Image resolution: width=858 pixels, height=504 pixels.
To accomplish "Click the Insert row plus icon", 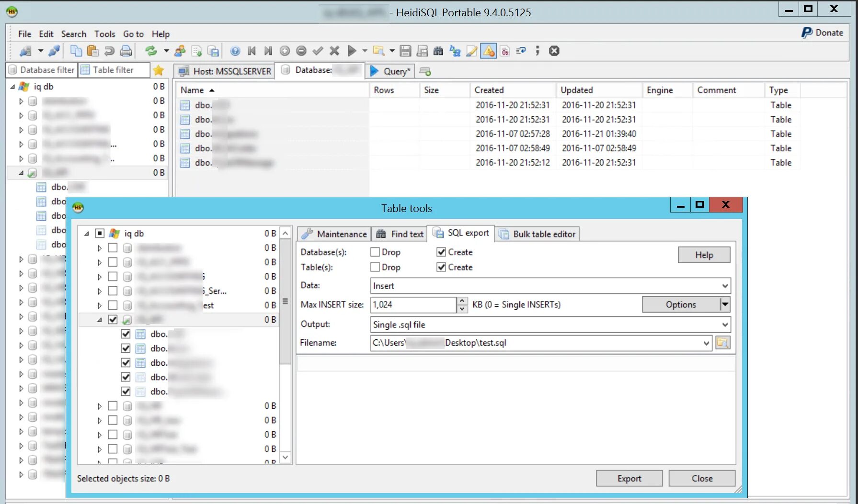I will (285, 51).
